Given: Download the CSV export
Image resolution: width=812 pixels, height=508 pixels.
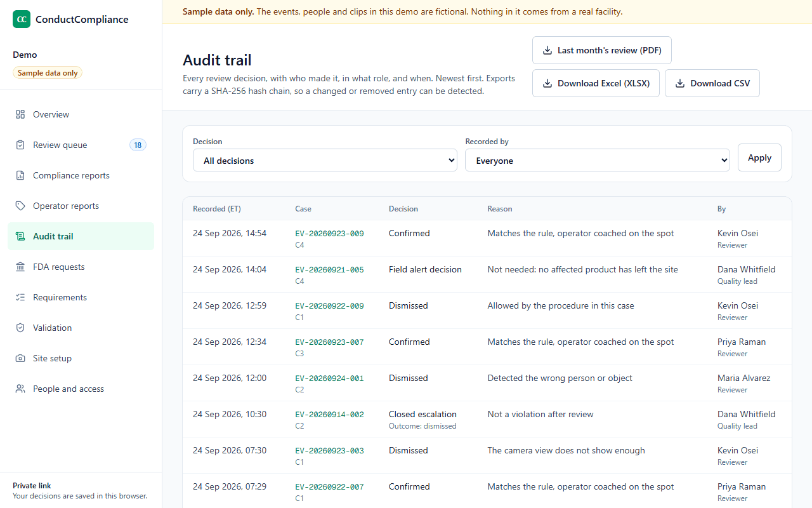Looking at the screenshot, I should click(x=712, y=83).
